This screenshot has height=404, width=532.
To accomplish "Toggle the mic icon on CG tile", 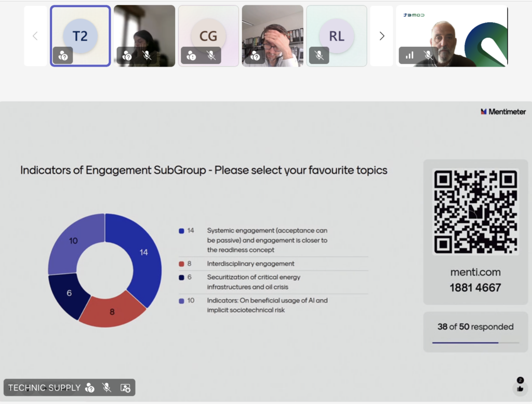I will point(211,56).
